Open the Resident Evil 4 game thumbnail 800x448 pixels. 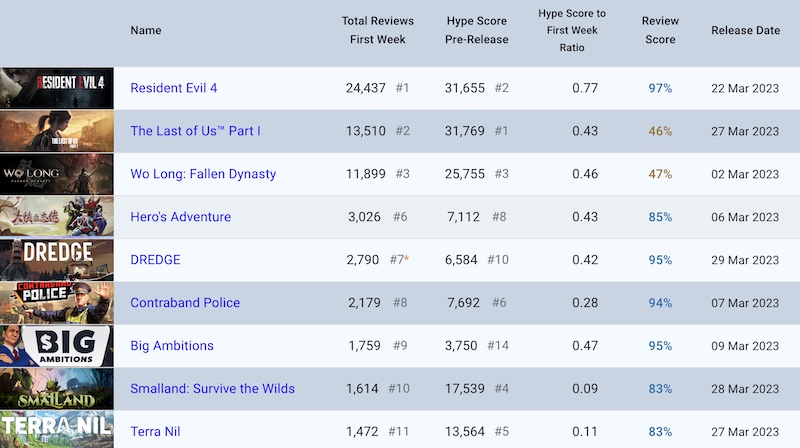tap(57, 88)
